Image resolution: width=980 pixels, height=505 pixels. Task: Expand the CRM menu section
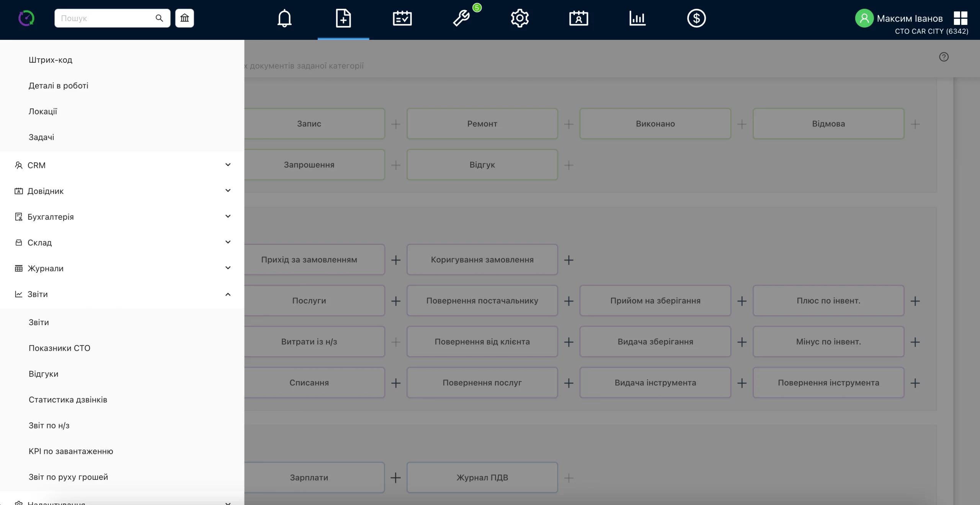coord(122,165)
